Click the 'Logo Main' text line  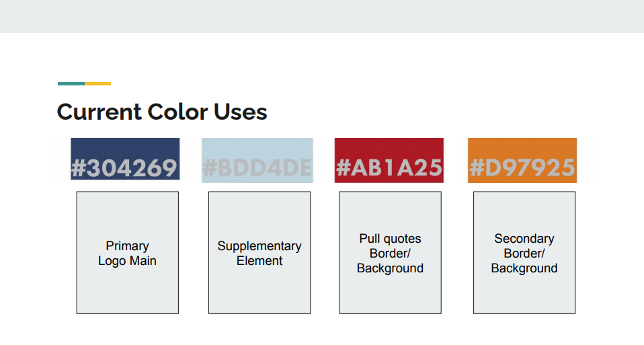click(127, 261)
